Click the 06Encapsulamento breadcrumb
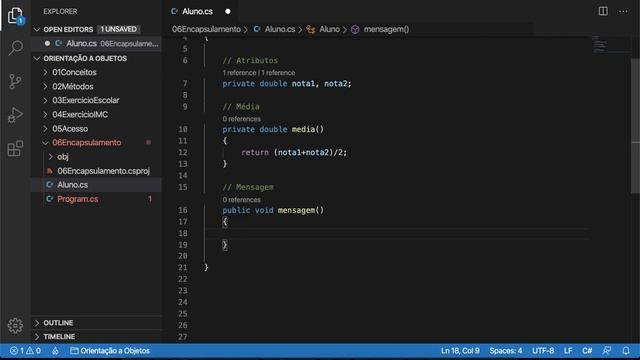The image size is (640, 360). coord(206,29)
